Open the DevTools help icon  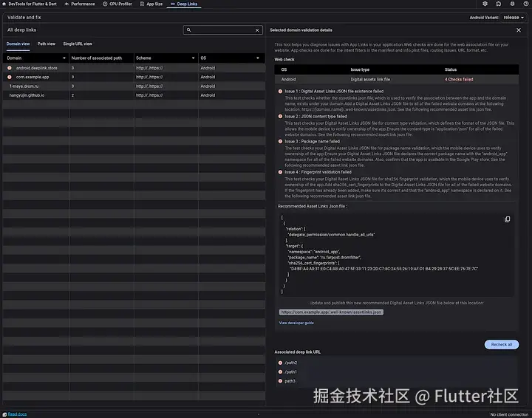(525, 4)
